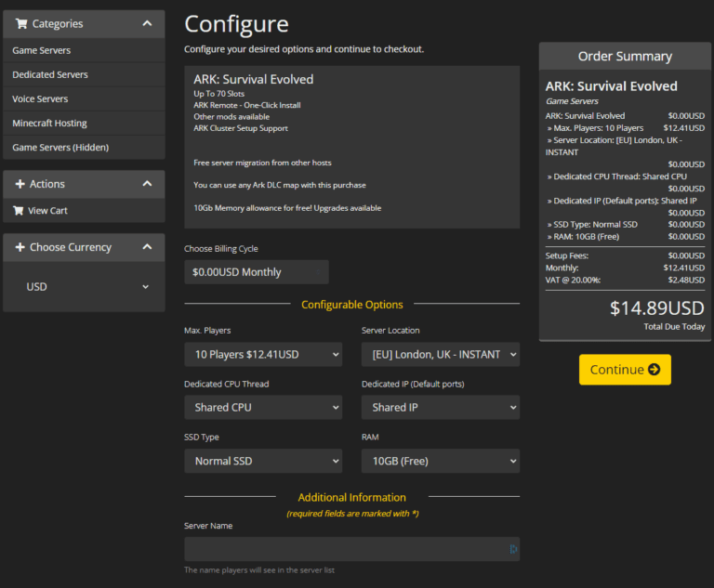Click 'Setup Fees:' line in summary
Screen dimensions: 714x588
coord(625,255)
